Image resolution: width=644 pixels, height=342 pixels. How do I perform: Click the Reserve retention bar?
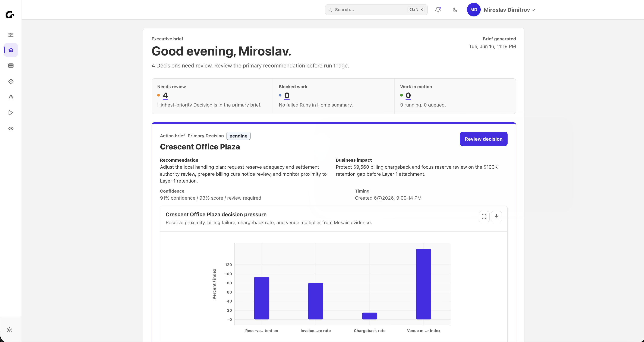(x=262, y=298)
